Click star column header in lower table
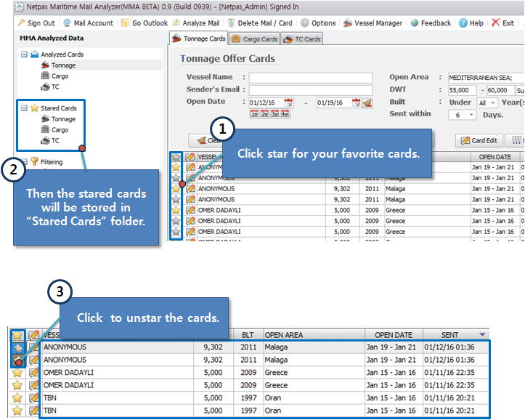Image resolution: width=525 pixels, height=420 pixels. [17, 335]
